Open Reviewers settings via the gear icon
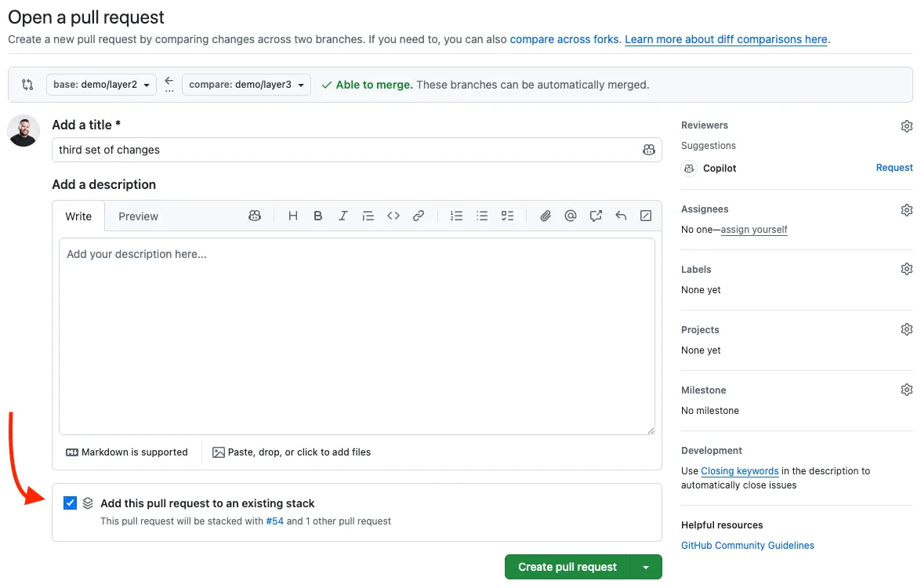This screenshot has width=921, height=588. (906, 125)
